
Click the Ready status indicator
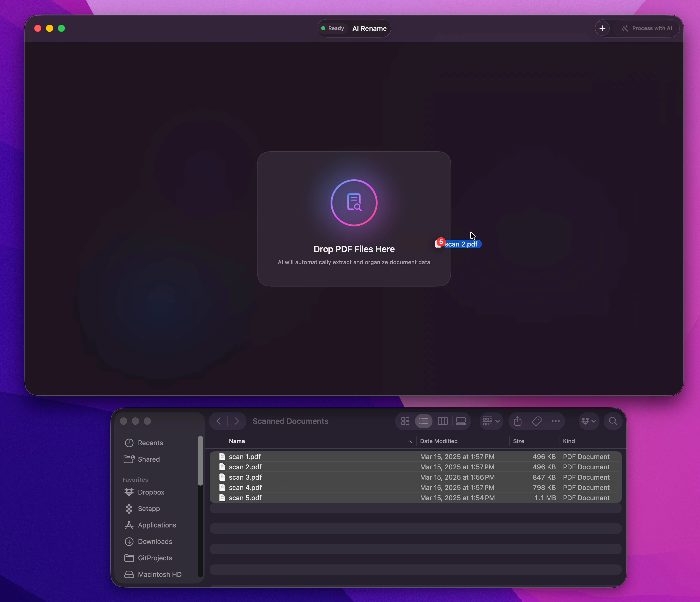[333, 28]
